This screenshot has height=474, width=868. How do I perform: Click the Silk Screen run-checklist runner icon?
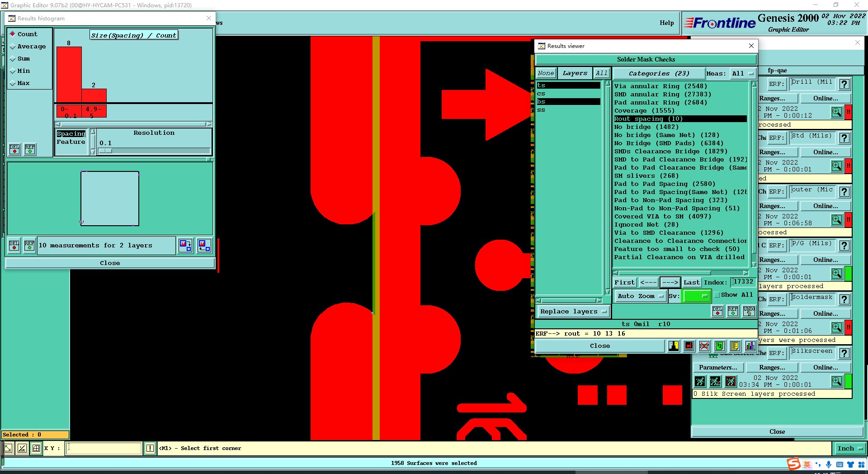700,381
